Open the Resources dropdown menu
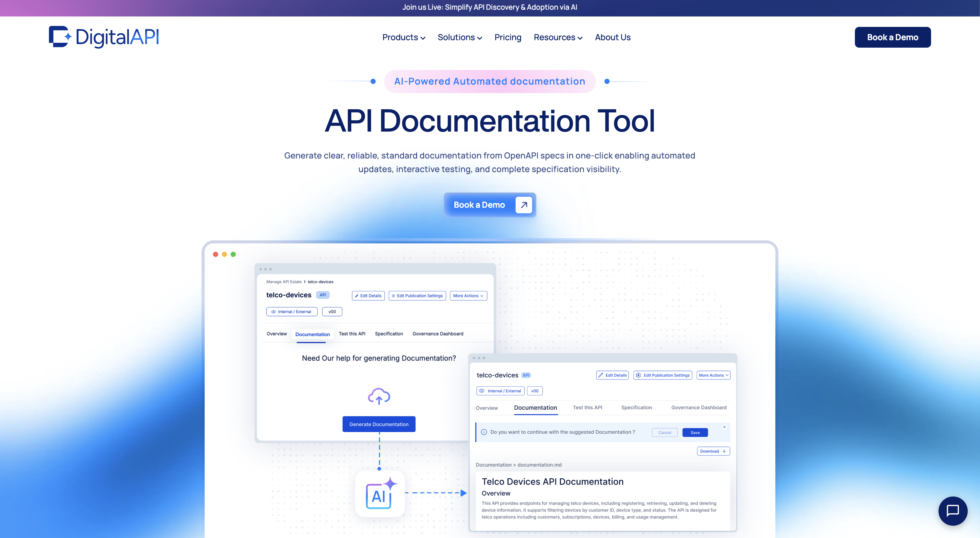 pyautogui.click(x=558, y=37)
